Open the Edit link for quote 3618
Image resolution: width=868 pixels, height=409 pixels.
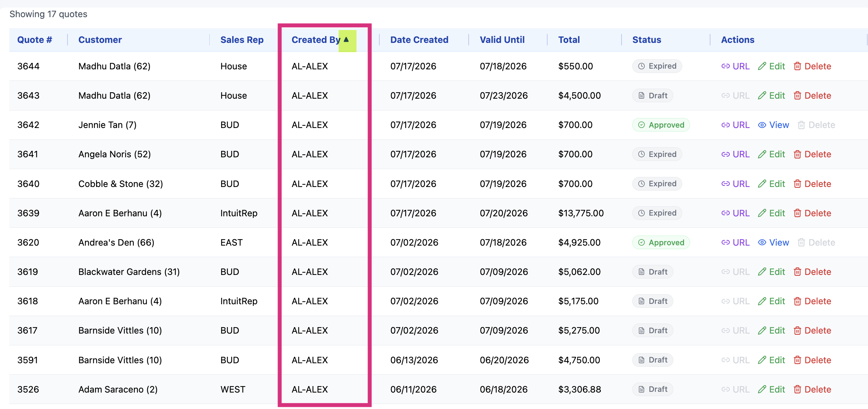(x=771, y=301)
